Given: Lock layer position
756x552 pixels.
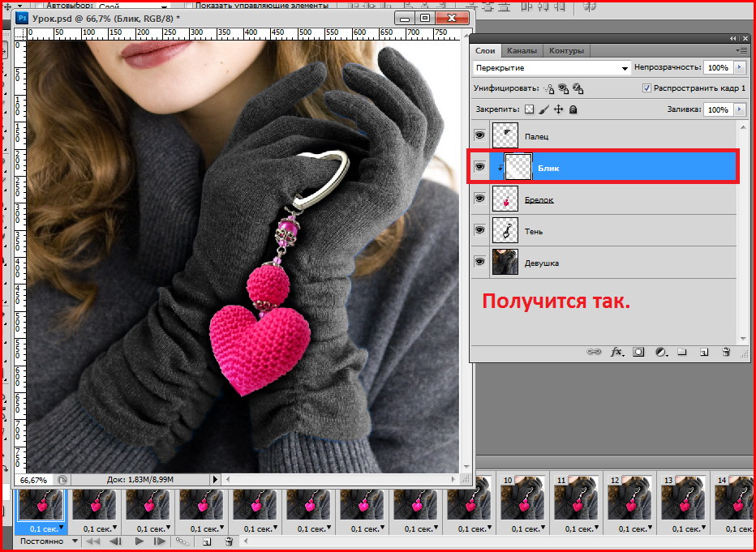Looking at the screenshot, I should click(558, 109).
